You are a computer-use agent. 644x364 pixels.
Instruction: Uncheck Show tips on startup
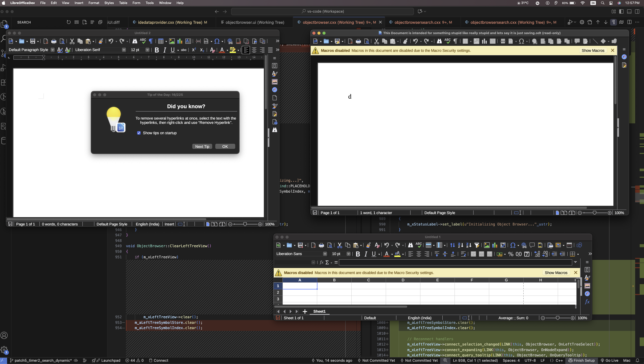139,133
